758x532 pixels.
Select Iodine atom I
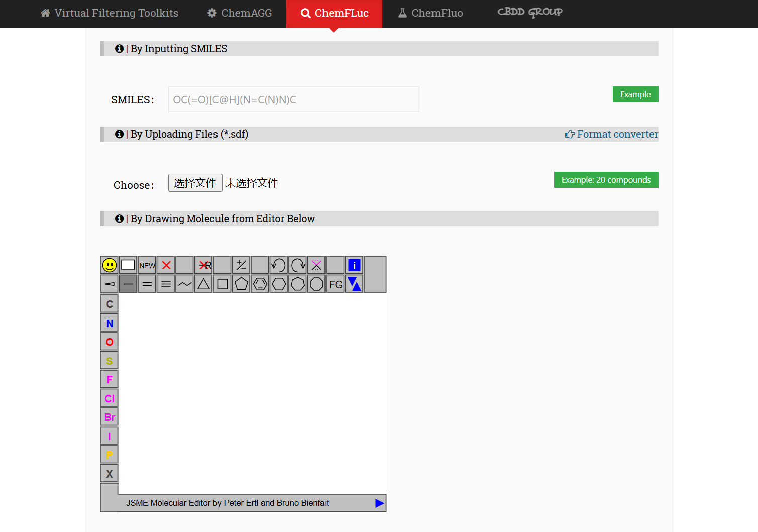(x=110, y=436)
